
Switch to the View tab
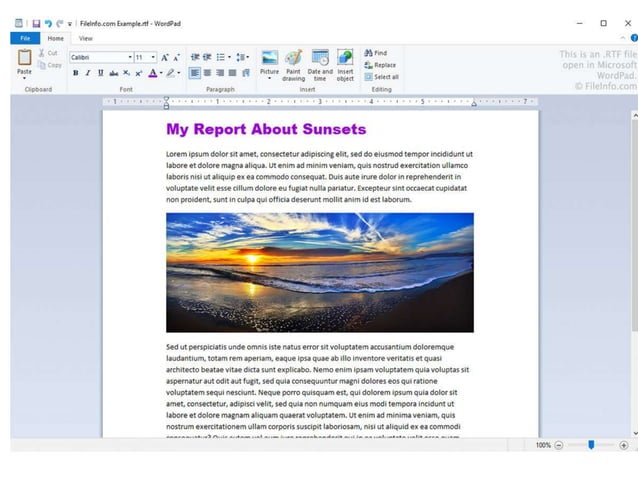click(x=85, y=38)
